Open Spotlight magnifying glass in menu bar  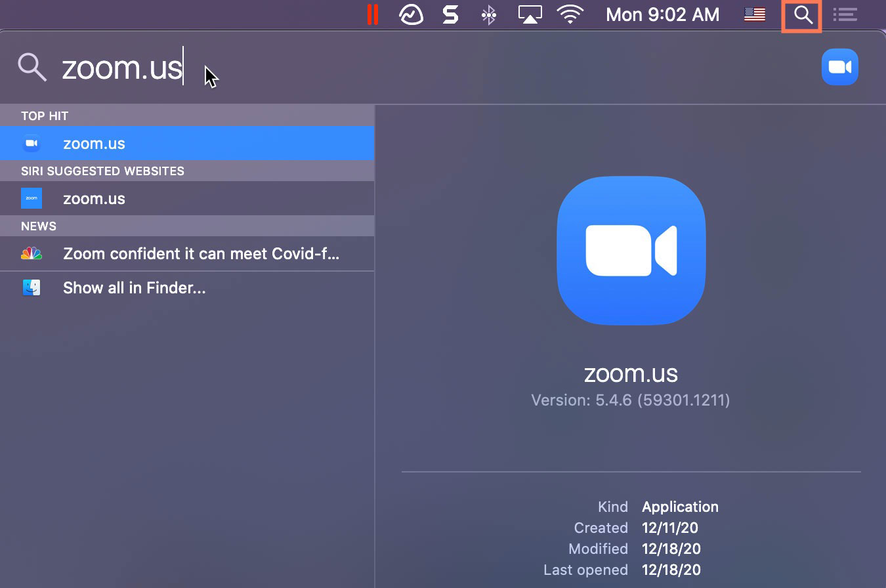point(803,14)
